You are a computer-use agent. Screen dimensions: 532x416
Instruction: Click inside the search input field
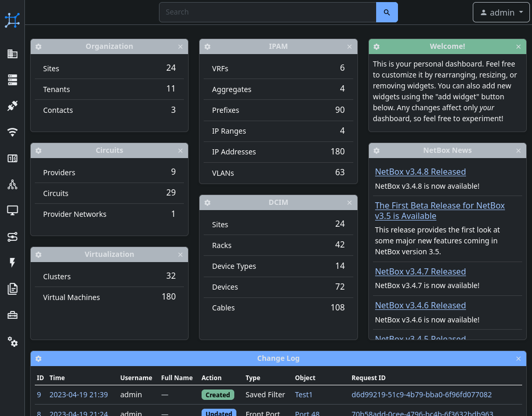pyautogui.click(x=267, y=11)
